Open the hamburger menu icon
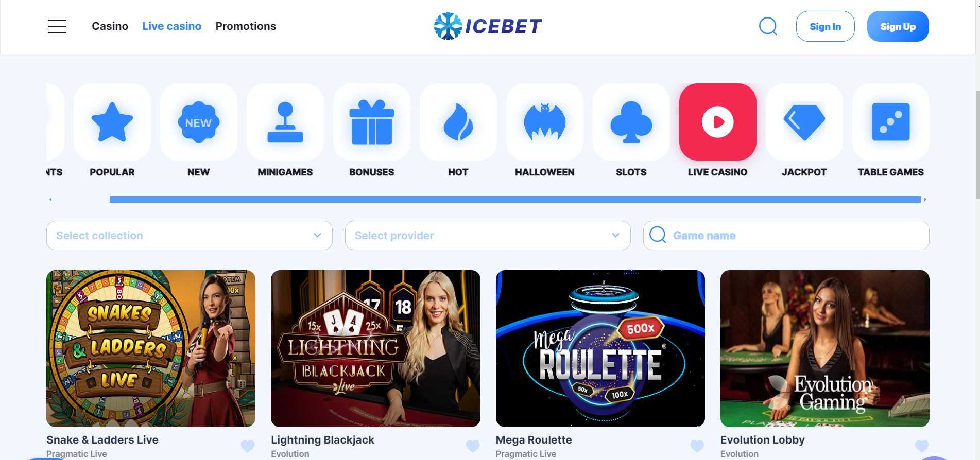This screenshot has width=980, height=460. click(x=57, y=26)
